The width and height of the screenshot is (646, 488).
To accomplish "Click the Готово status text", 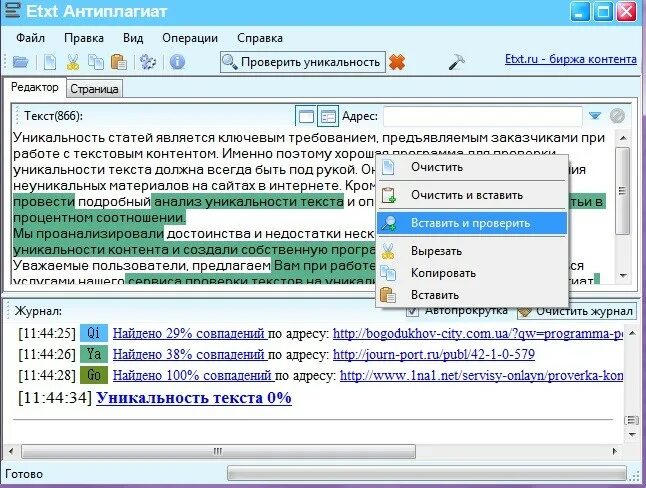I will (24, 474).
